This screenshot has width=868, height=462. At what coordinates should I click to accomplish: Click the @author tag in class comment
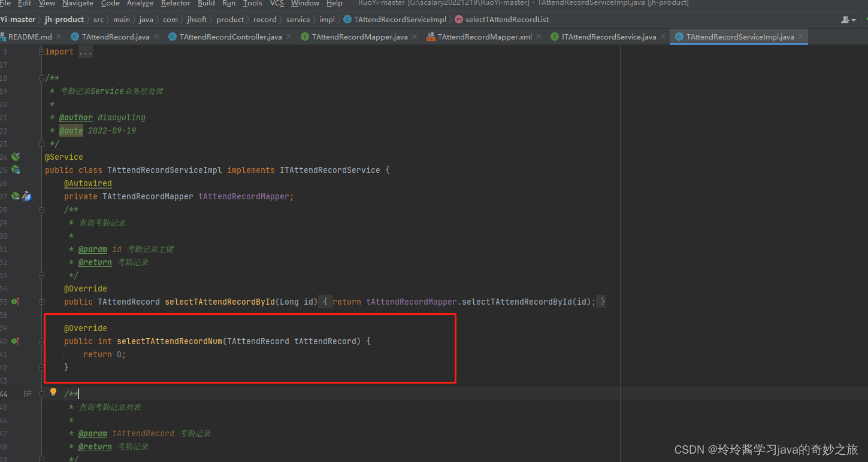pyautogui.click(x=76, y=117)
